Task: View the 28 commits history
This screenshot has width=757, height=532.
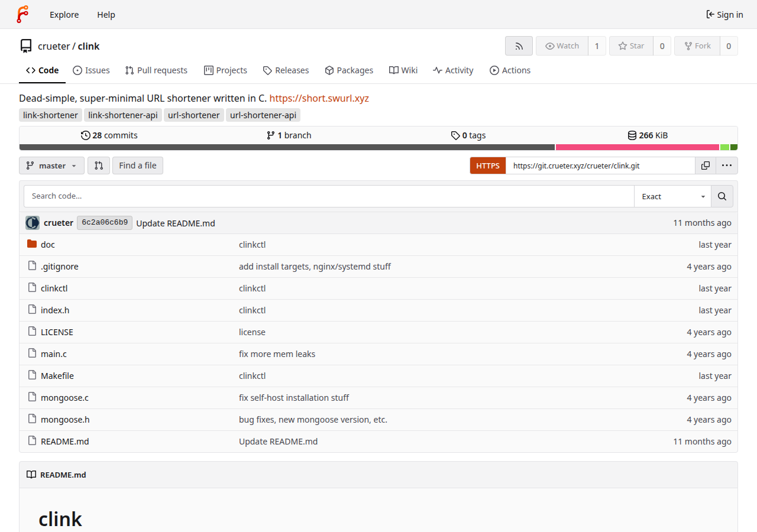Action: tap(109, 135)
